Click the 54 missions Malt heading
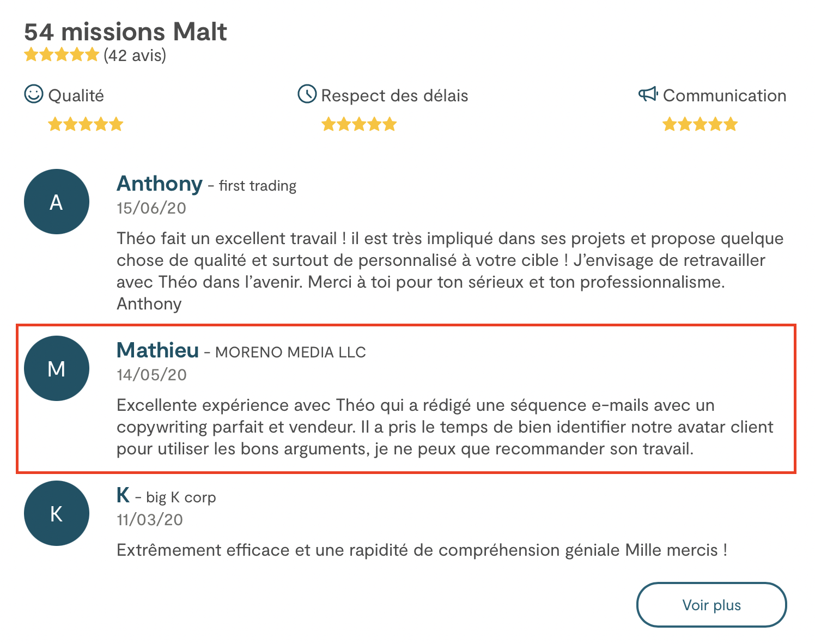 point(125,32)
